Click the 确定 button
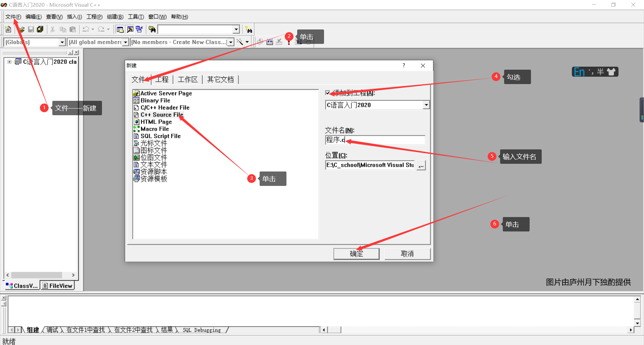 click(x=356, y=254)
